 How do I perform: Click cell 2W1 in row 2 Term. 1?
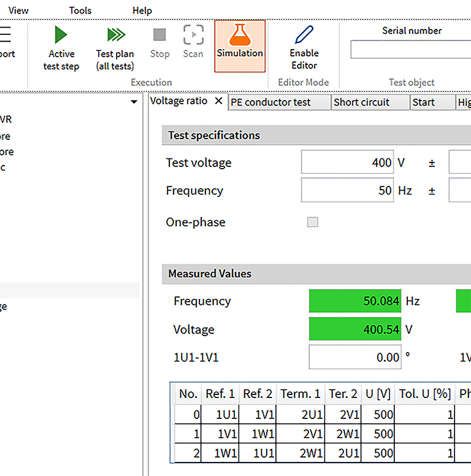pyautogui.click(x=300, y=453)
